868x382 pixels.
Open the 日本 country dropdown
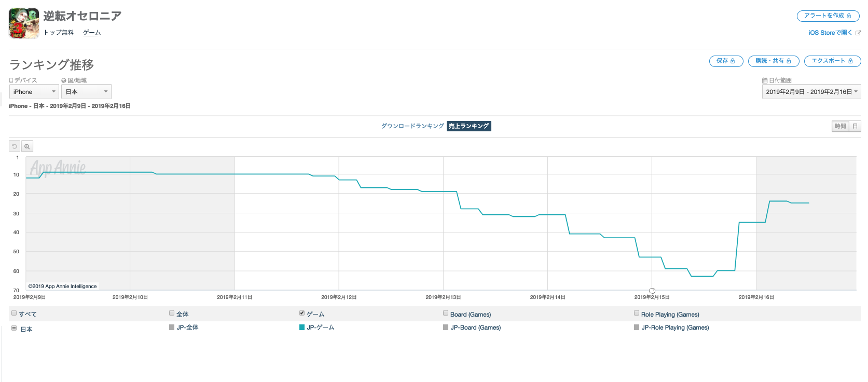click(86, 91)
